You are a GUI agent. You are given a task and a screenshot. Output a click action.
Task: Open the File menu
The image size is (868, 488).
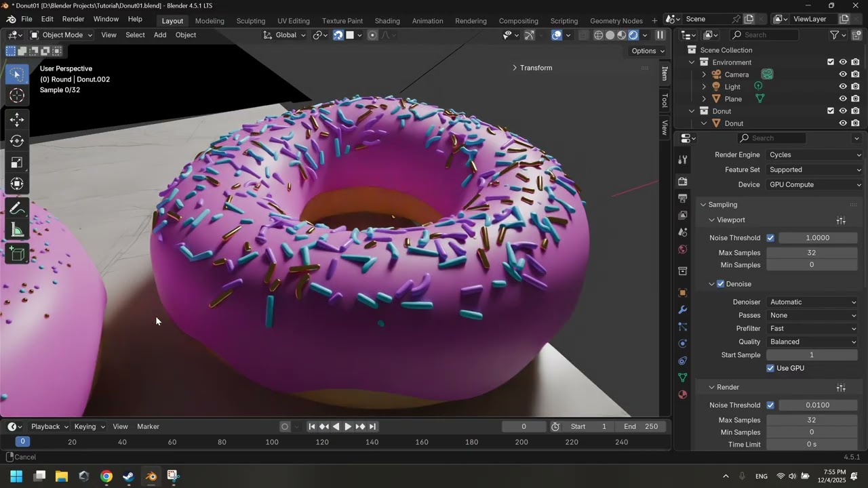pos(26,19)
